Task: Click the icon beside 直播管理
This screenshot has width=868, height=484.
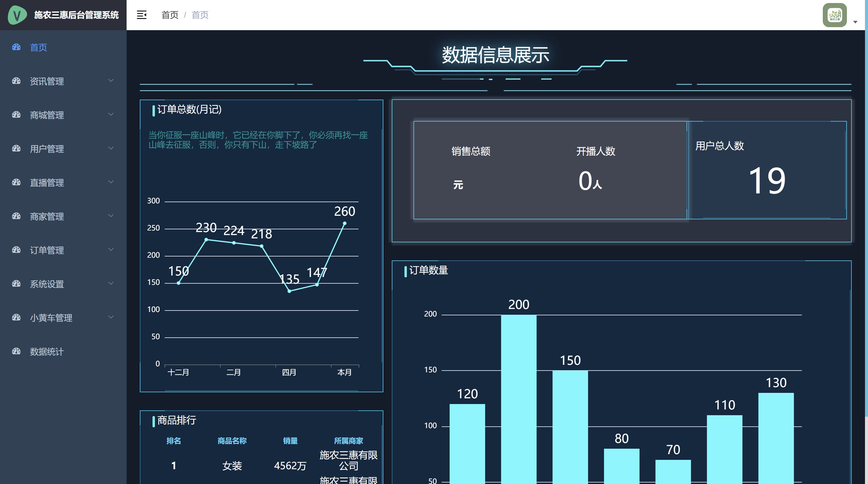Action: point(16,183)
